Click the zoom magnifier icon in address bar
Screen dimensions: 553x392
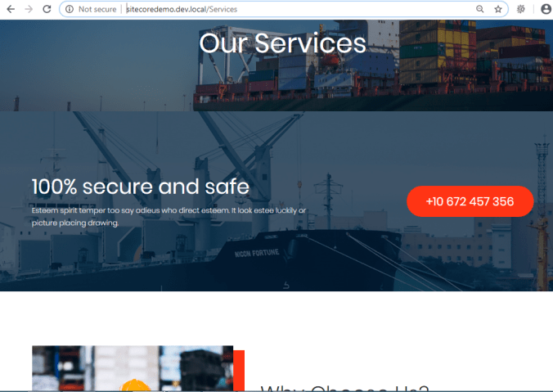click(479, 9)
